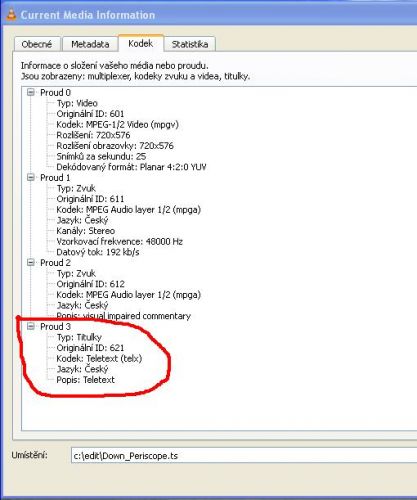The width and height of the screenshot is (417, 500).
Task: Select the Kodek tab
Action: (x=141, y=43)
